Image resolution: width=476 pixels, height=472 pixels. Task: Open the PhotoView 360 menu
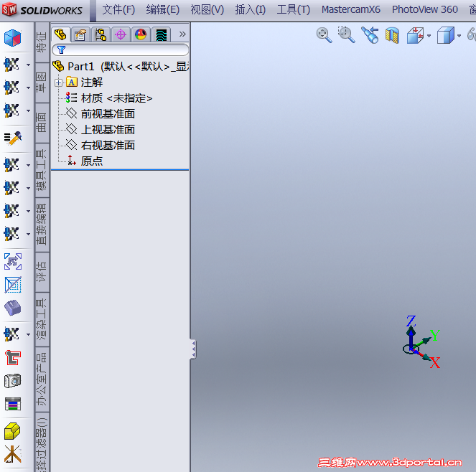pyautogui.click(x=425, y=10)
